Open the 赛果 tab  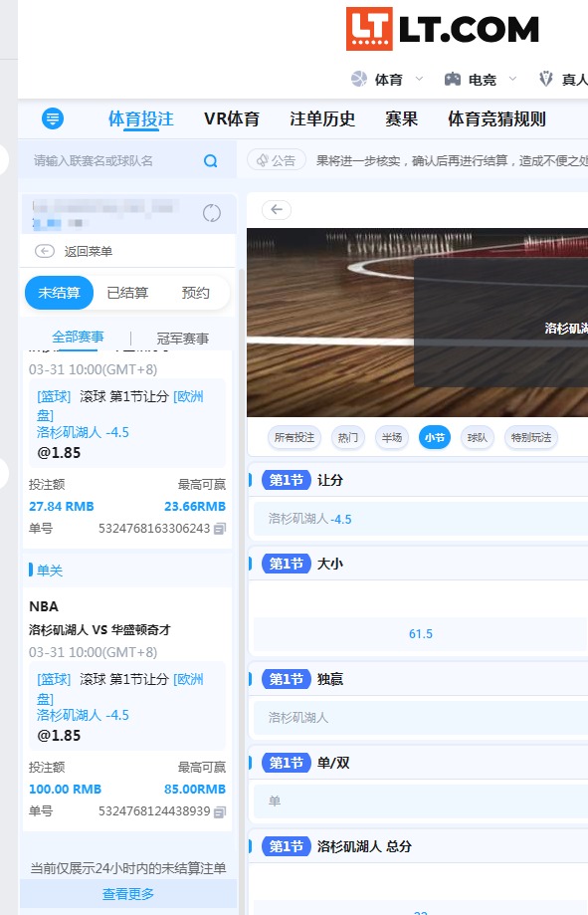tap(401, 119)
